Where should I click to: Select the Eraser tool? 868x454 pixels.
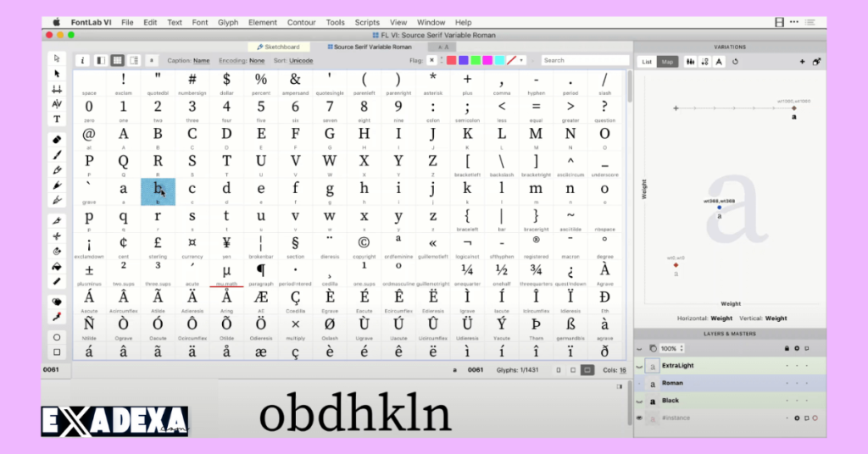[x=57, y=140]
